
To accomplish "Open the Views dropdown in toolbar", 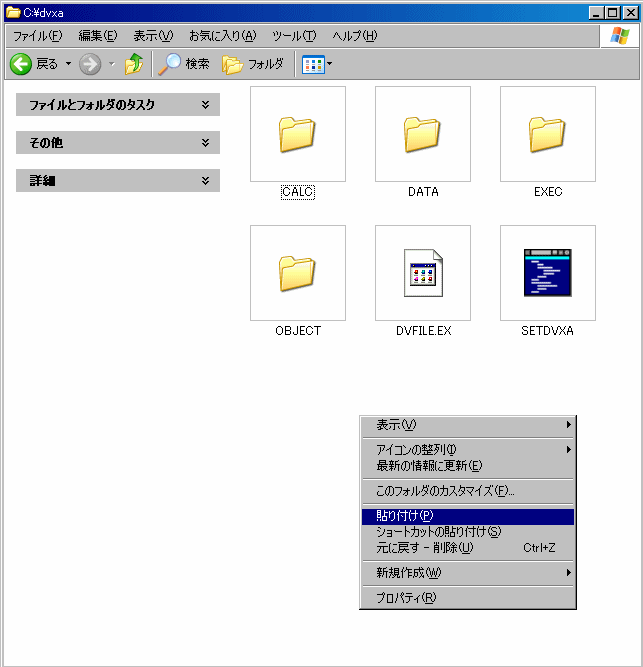I will 317,64.
